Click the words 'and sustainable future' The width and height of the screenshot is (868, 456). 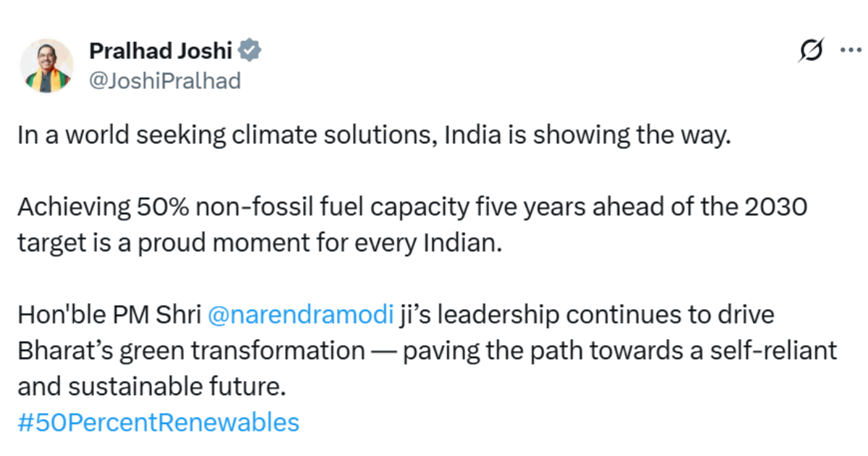pos(148,387)
